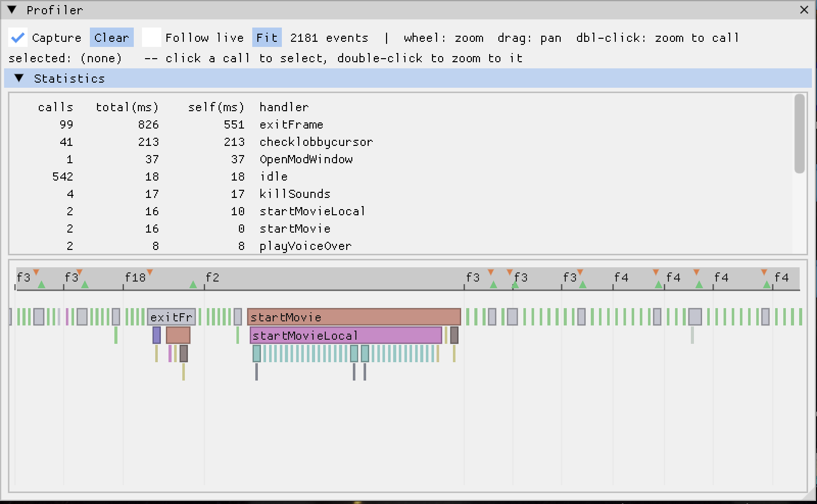Screen dimensions: 817x504
Task: Select the startMovie call bar in timeline
Action: click(354, 317)
